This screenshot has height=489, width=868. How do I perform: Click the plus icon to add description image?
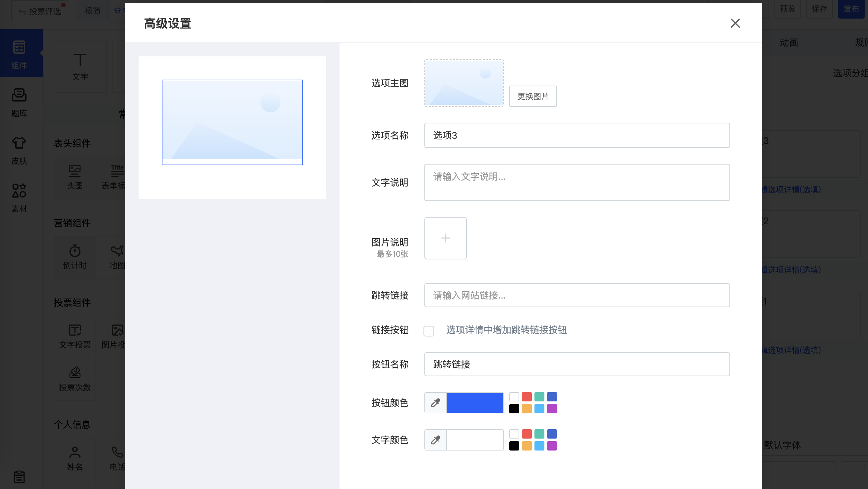tap(446, 238)
